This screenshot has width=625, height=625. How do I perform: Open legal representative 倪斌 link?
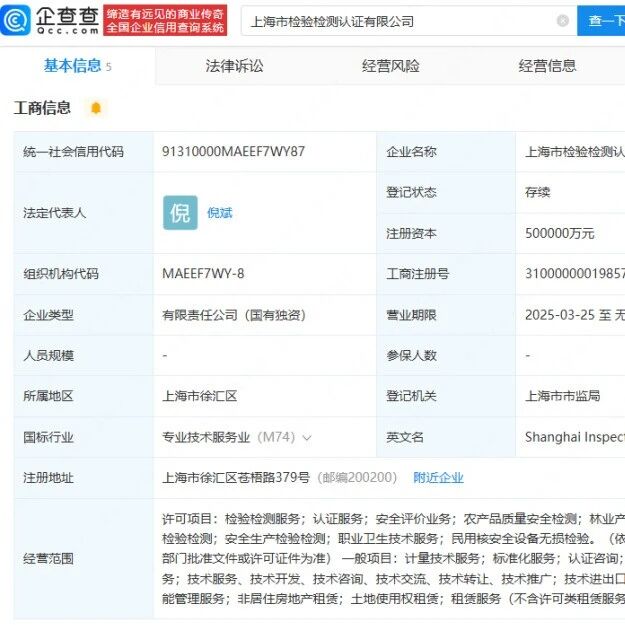[220, 213]
